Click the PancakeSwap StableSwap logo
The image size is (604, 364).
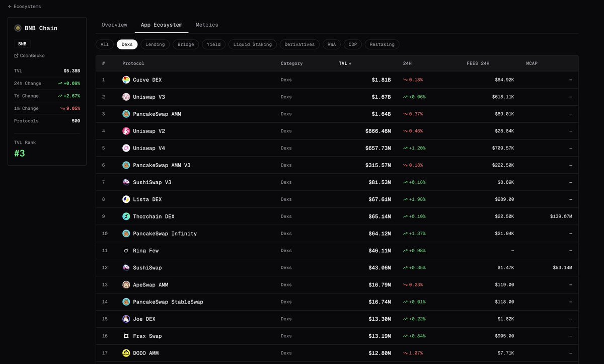point(126,302)
